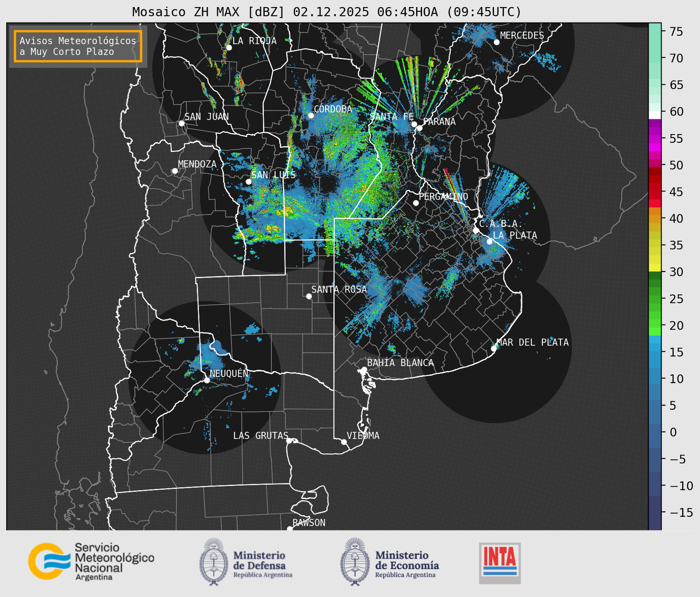The height and width of the screenshot is (597, 700).
Task: Click the LAS GRUTAS city label
Action: click(261, 436)
